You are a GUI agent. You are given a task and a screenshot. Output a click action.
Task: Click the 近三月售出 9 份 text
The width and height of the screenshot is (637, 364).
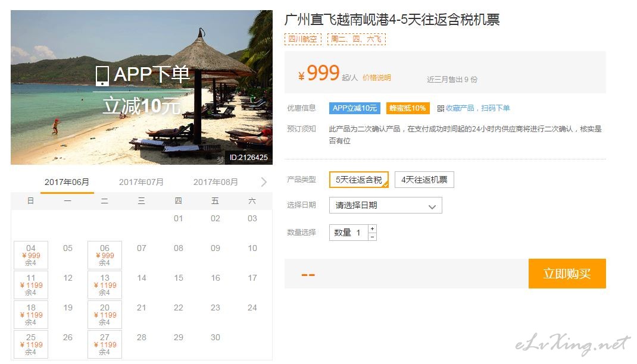tap(452, 80)
